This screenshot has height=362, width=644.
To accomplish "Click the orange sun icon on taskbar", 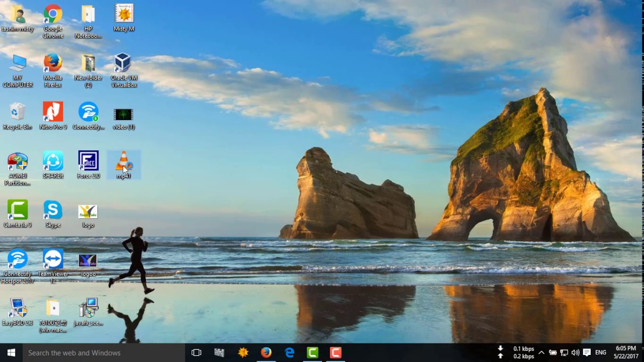I will click(x=243, y=352).
